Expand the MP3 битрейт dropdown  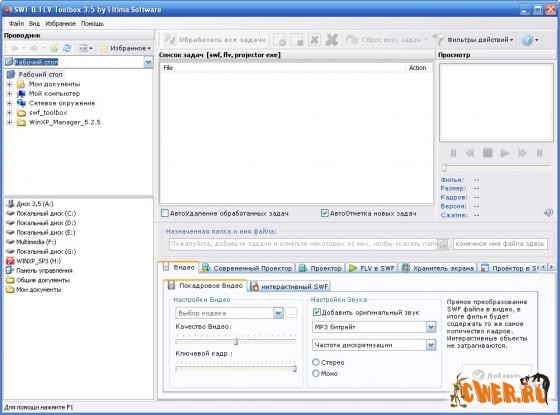point(431,327)
